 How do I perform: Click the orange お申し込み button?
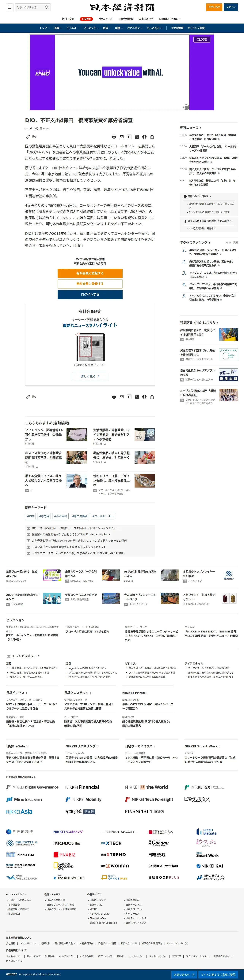(214, 7)
